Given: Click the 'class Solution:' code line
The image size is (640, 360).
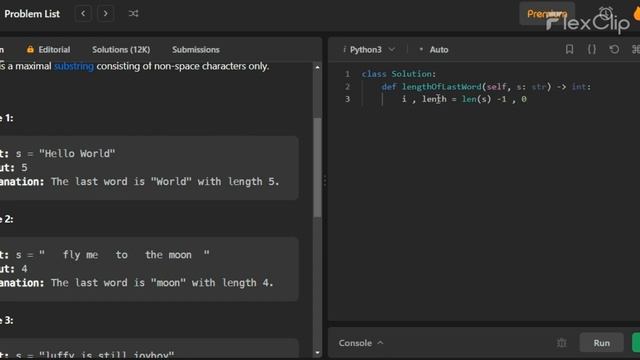Looking at the screenshot, I should point(399,74).
